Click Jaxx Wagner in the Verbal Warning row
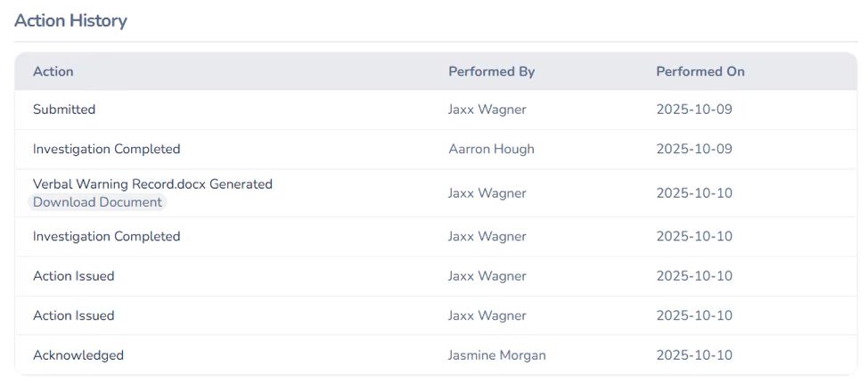 487,193
